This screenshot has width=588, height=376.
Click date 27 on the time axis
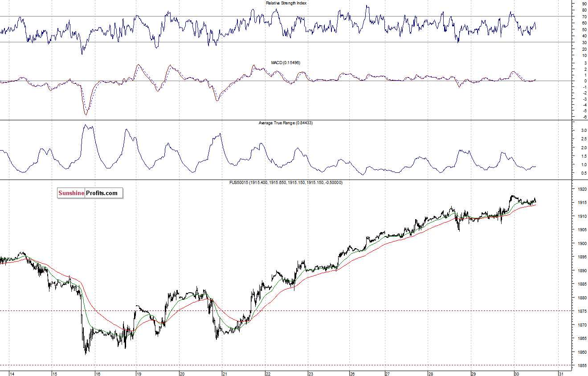(x=388, y=373)
